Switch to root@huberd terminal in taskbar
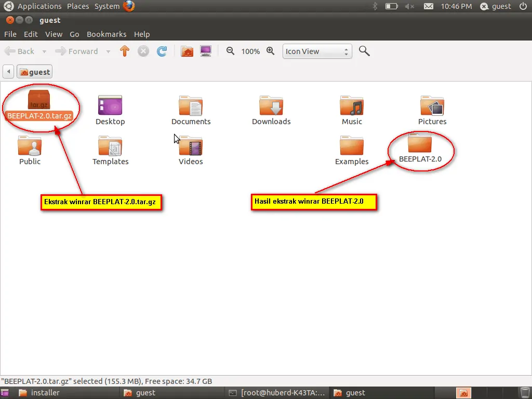The height and width of the screenshot is (399, 532). tap(276, 393)
